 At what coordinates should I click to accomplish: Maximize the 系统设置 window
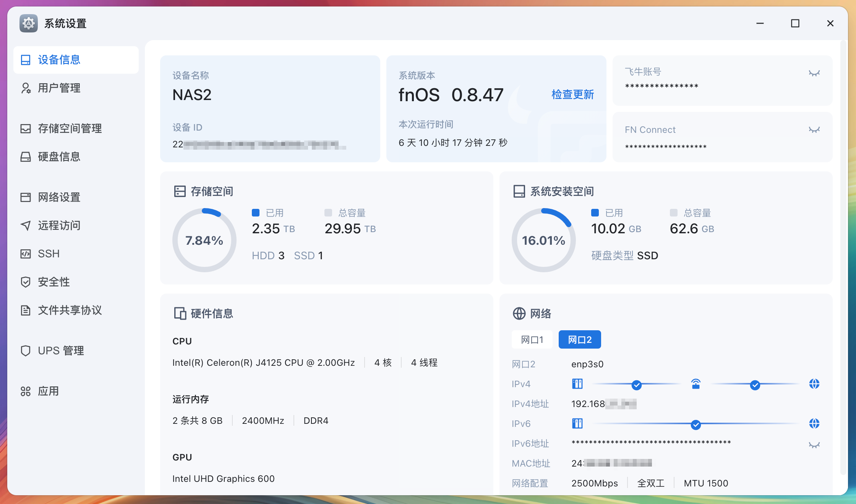click(795, 23)
